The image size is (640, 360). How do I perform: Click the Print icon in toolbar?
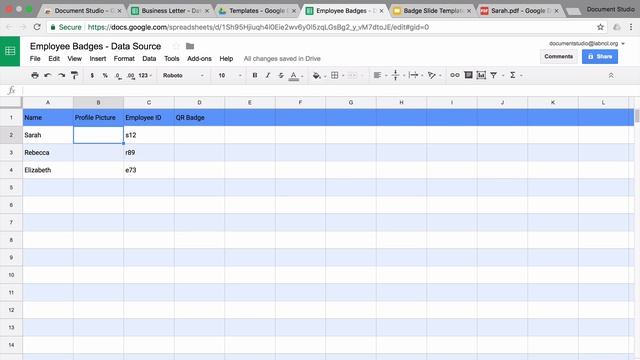coord(35,75)
